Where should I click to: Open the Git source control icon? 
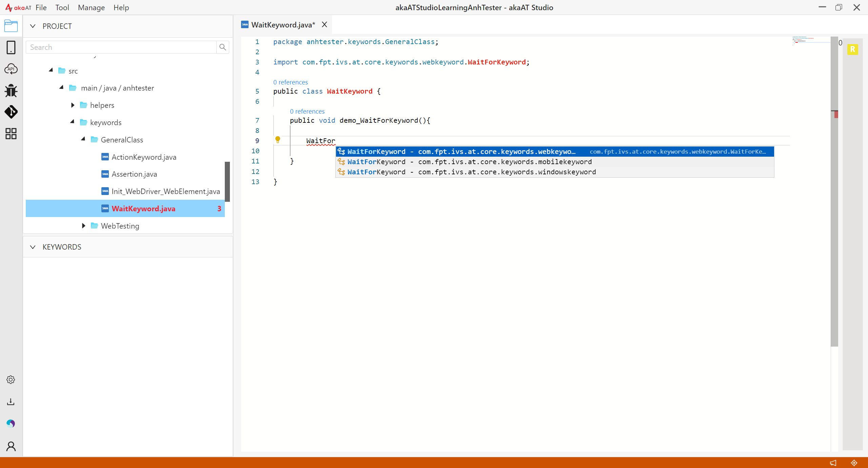pyautogui.click(x=11, y=112)
